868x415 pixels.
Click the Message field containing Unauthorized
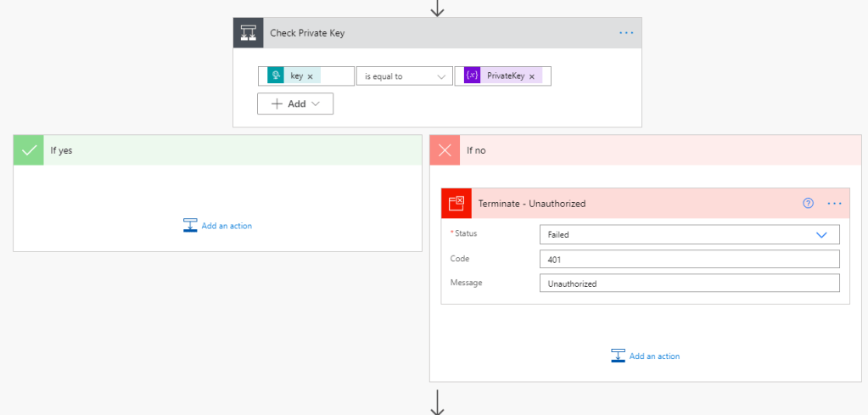(689, 283)
